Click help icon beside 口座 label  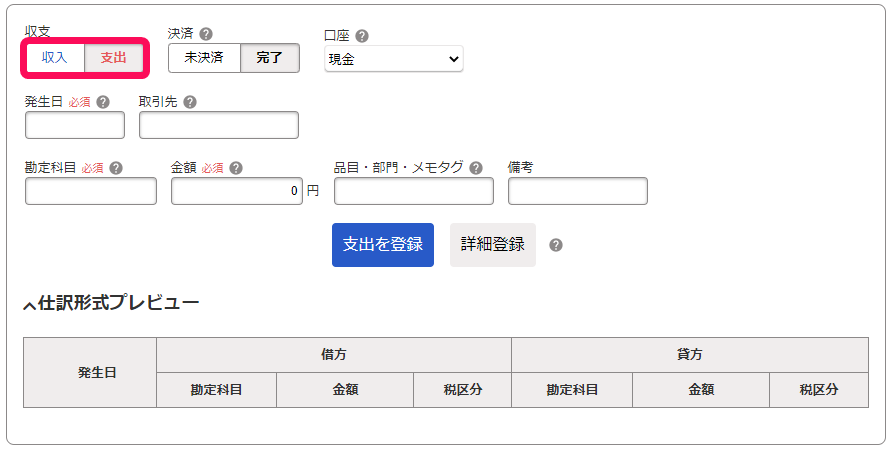362,35
